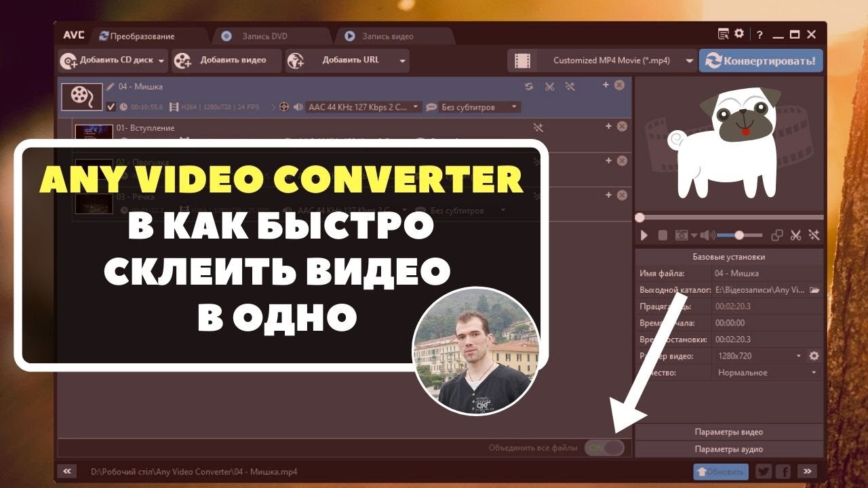Screen dimensions: 868x488
Task: Click the plus icon on the 01- Вступление row
Action: 609,126
